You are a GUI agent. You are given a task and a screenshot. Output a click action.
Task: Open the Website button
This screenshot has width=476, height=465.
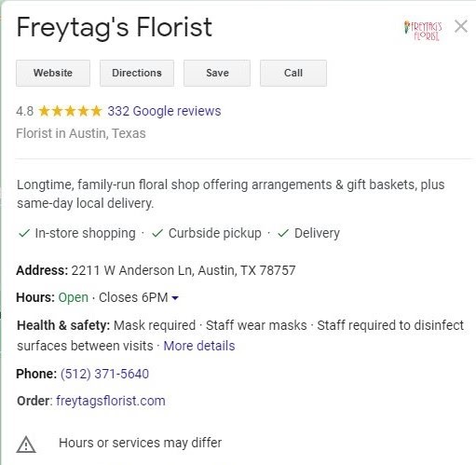pyautogui.click(x=53, y=73)
